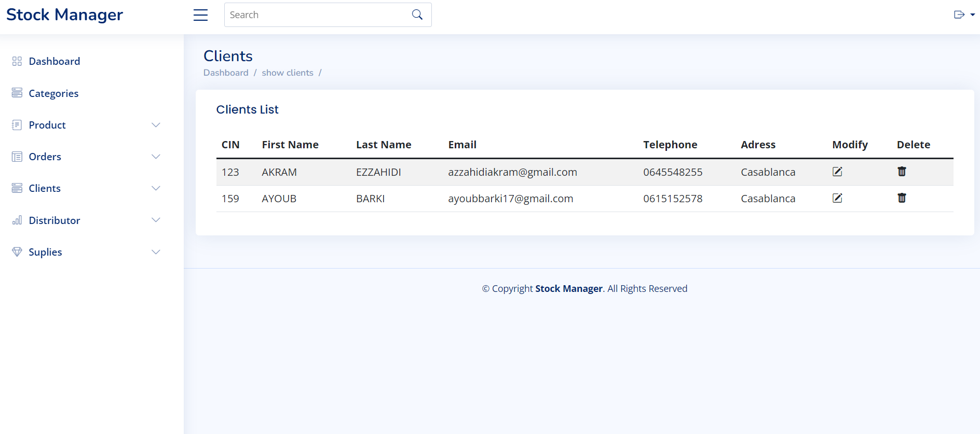Viewport: 980px width, 434px height.
Task: Go to Dashboard via the breadcrumb link
Action: 226,73
